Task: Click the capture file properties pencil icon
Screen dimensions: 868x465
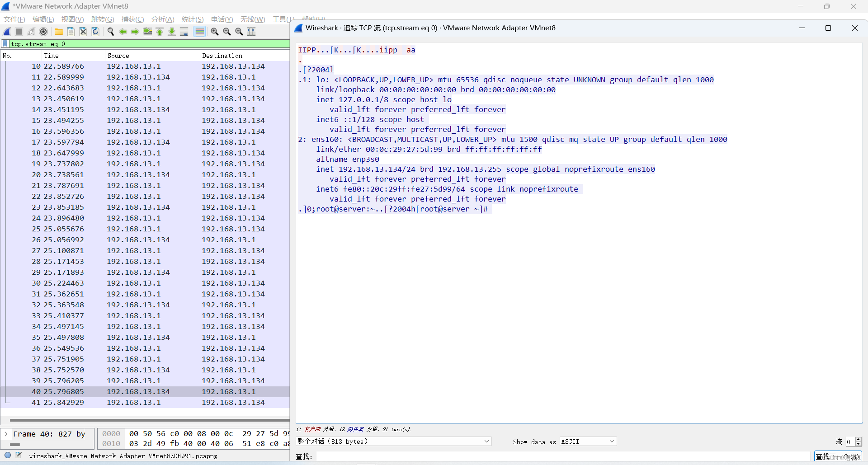Action: click(19, 456)
